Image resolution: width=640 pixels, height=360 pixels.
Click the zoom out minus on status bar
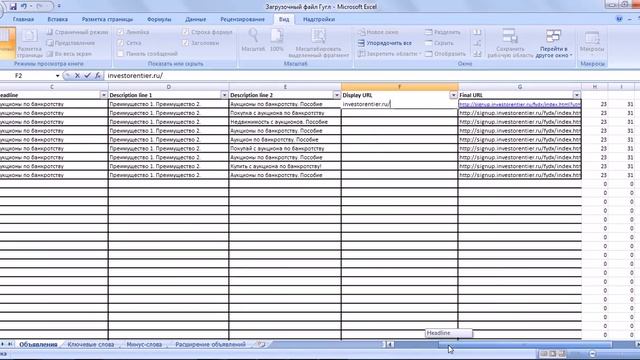click(592, 354)
